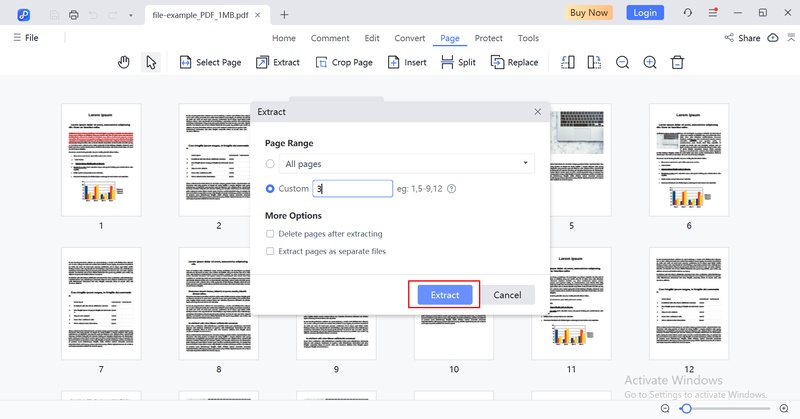Select the Hand pan tool
The image size is (800, 419).
123,62
